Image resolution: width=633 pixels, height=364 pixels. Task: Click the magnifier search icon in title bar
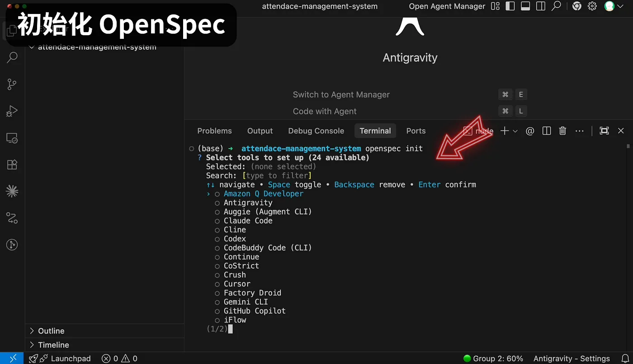coord(557,6)
